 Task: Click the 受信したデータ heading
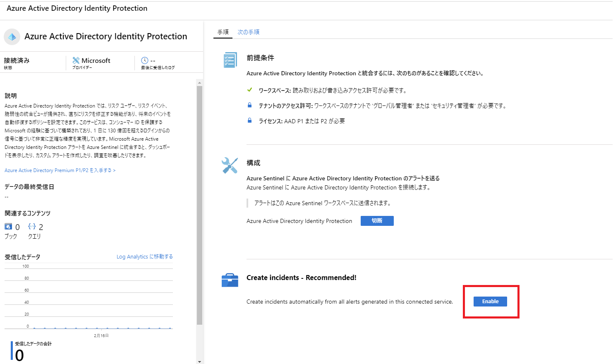[22, 257]
